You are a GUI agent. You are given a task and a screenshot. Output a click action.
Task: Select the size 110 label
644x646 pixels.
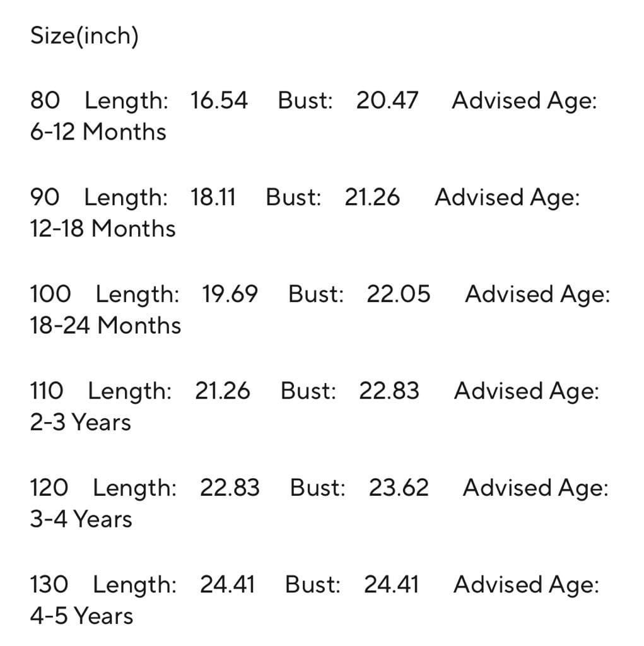[47, 391]
